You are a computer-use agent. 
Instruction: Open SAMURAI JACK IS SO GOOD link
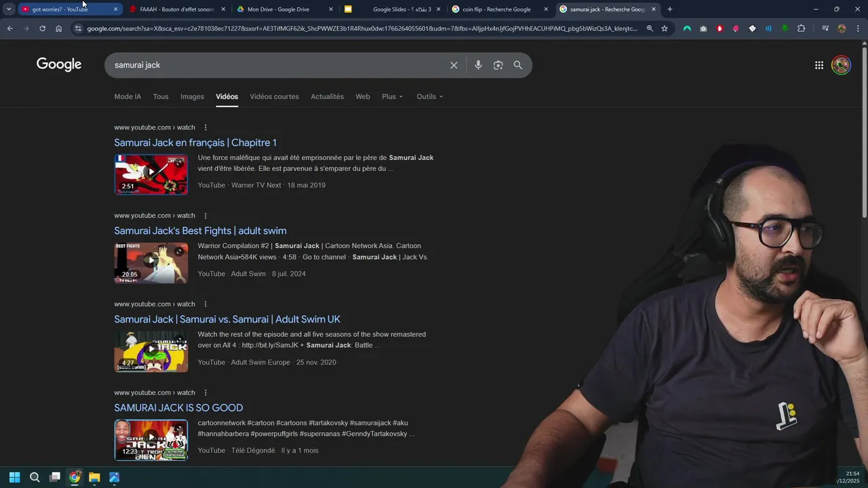click(x=178, y=407)
